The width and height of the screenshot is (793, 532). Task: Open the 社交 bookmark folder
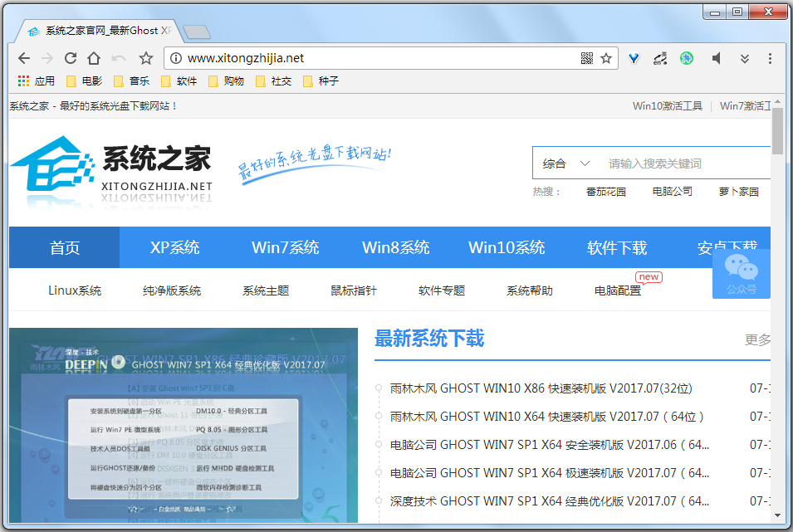pyautogui.click(x=273, y=81)
